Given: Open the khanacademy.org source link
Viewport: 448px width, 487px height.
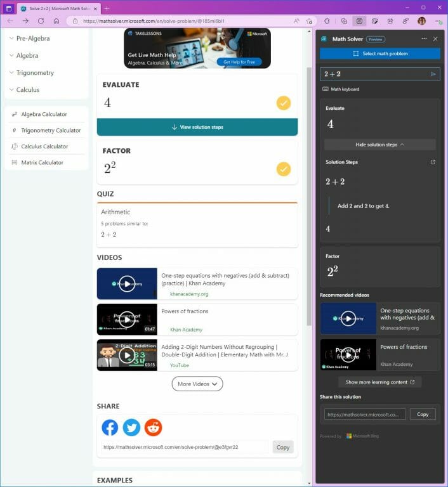Looking at the screenshot, I should click(189, 294).
